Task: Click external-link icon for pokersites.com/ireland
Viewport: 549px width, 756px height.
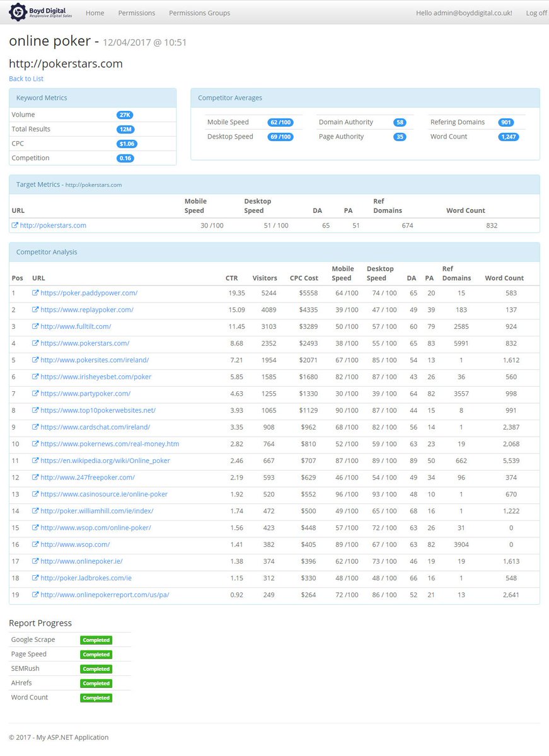Action: 35,360
